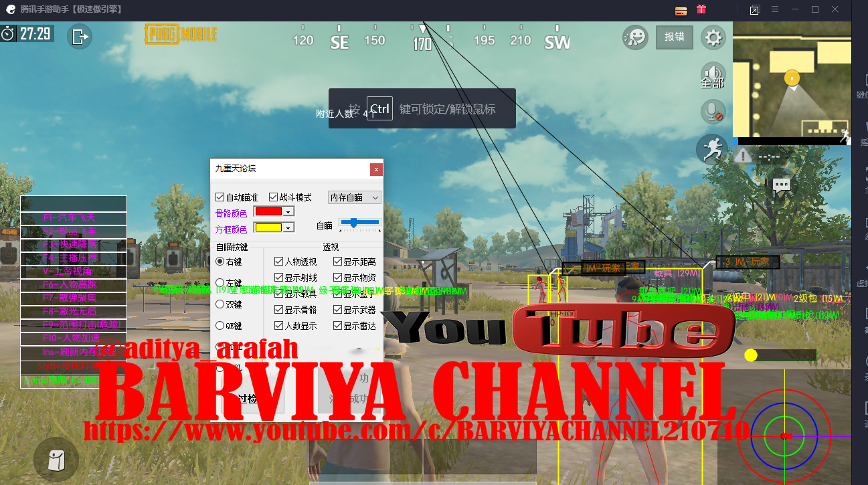This screenshot has width=868, height=485.
Task: Click the F1-汽车飞天 row
Action: (74, 218)
